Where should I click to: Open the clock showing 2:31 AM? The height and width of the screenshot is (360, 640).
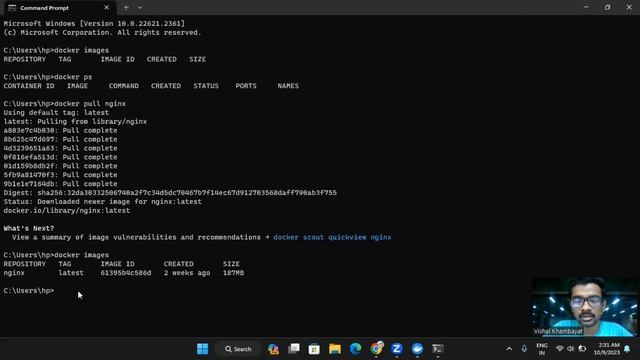(x=606, y=349)
